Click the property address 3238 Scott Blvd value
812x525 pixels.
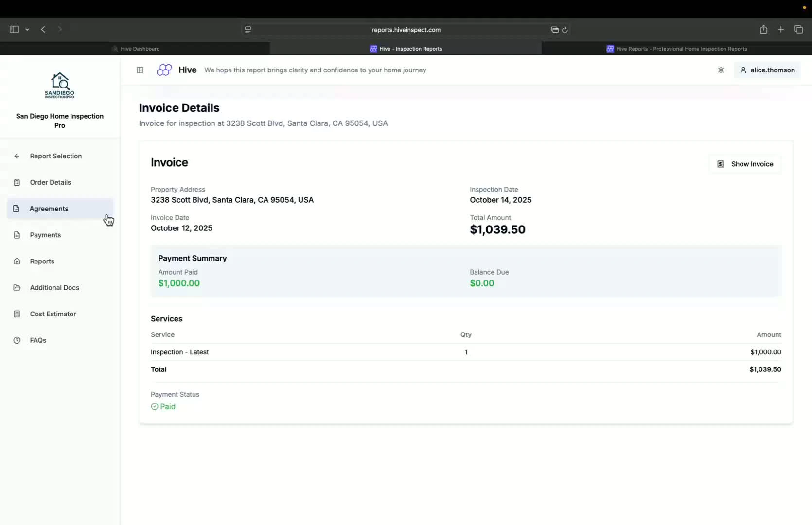coord(232,200)
